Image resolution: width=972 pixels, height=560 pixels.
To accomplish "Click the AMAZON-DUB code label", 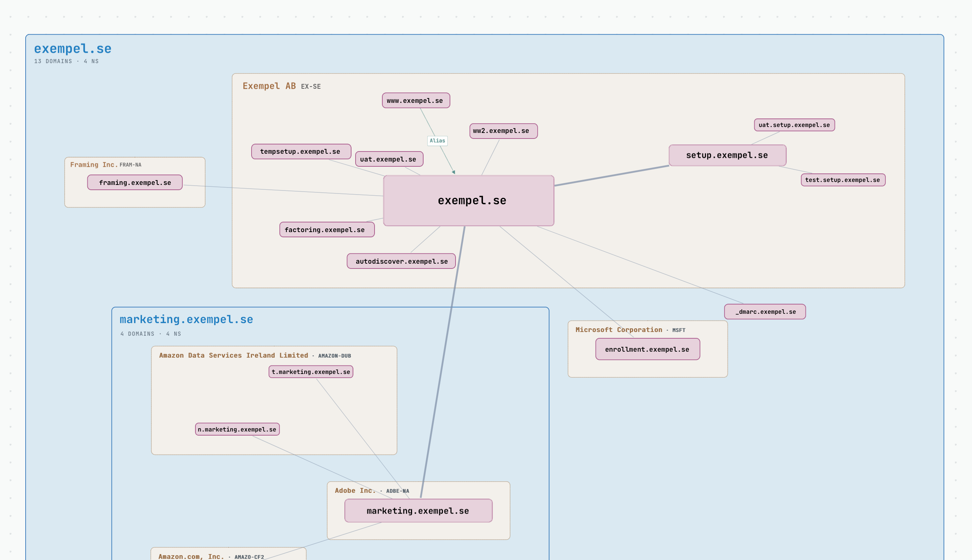I will coord(334,356).
